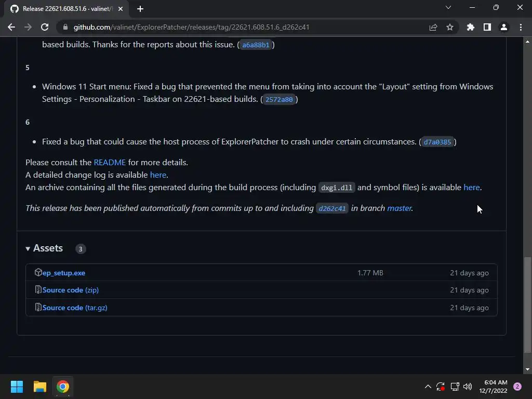Click the section heading '5'
Image resolution: width=532 pixels, height=399 pixels.
pyautogui.click(x=28, y=68)
